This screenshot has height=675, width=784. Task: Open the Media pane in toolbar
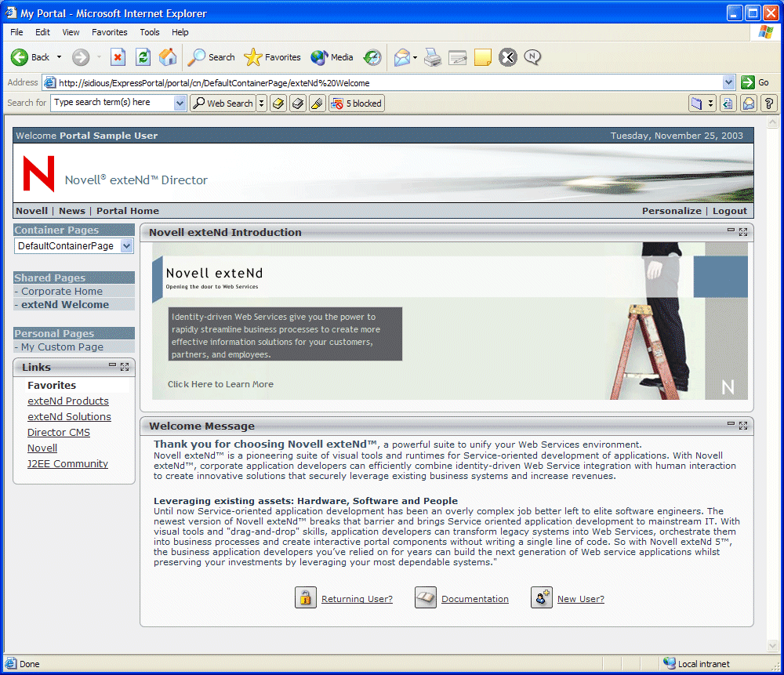click(332, 57)
